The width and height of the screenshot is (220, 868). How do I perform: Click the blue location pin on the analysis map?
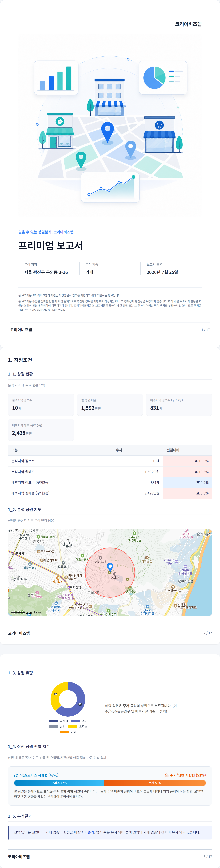pos(110,567)
